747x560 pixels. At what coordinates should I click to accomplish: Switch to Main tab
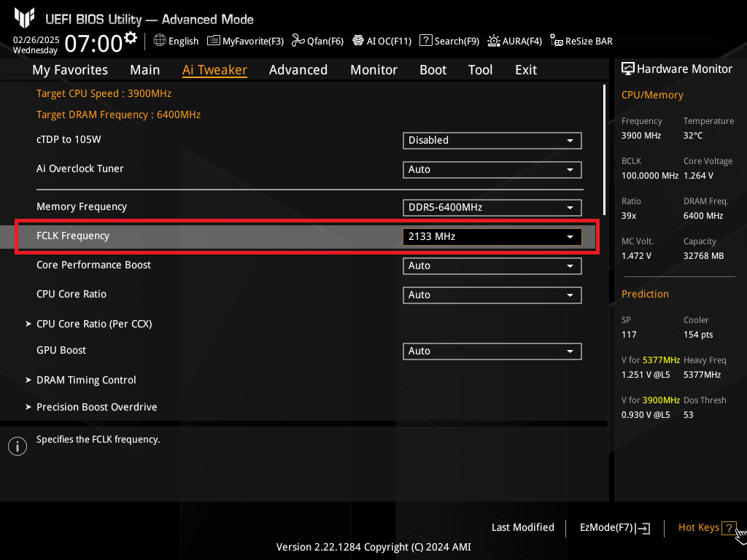[145, 70]
